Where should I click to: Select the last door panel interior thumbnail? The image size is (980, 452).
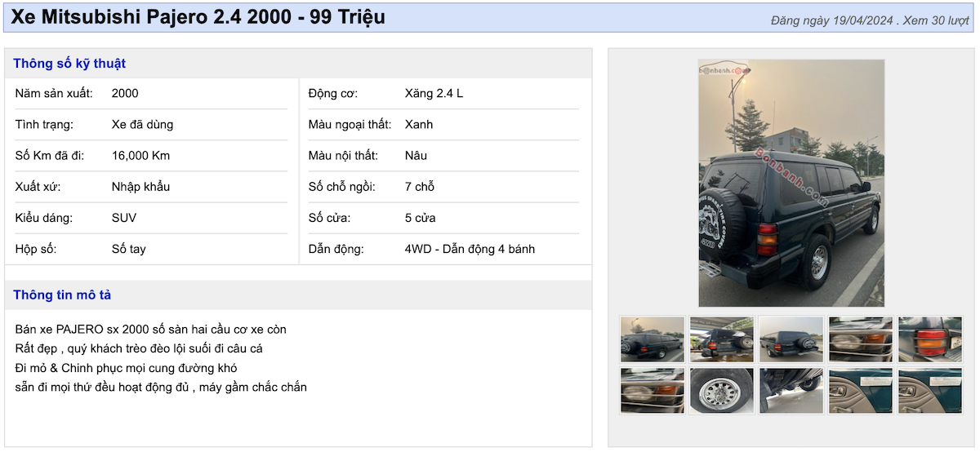click(x=929, y=391)
